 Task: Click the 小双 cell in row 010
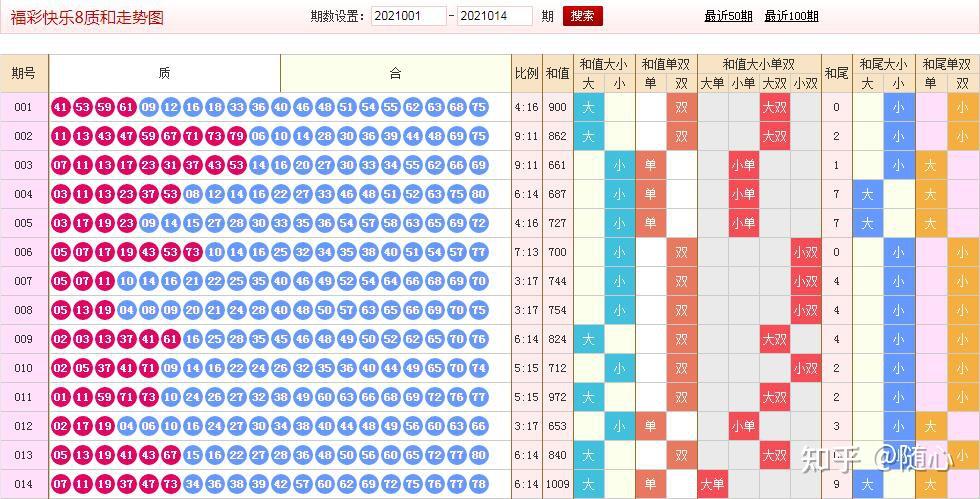[806, 368]
